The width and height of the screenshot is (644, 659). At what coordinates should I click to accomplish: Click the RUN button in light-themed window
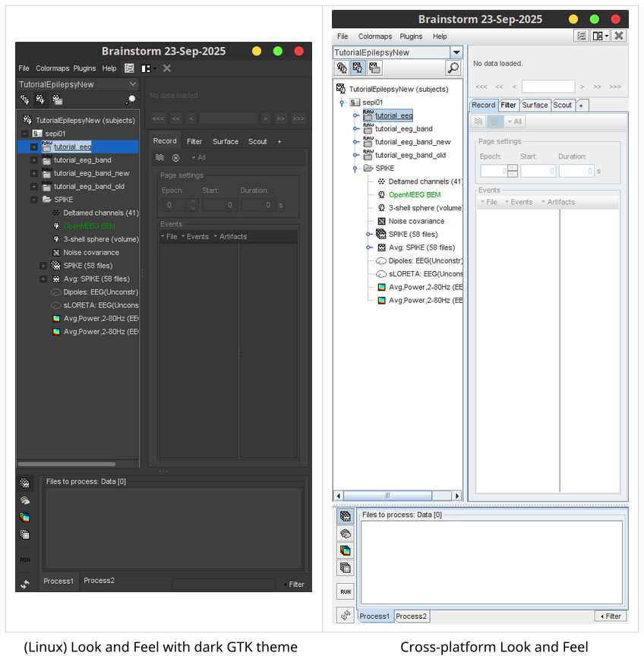tap(346, 591)
